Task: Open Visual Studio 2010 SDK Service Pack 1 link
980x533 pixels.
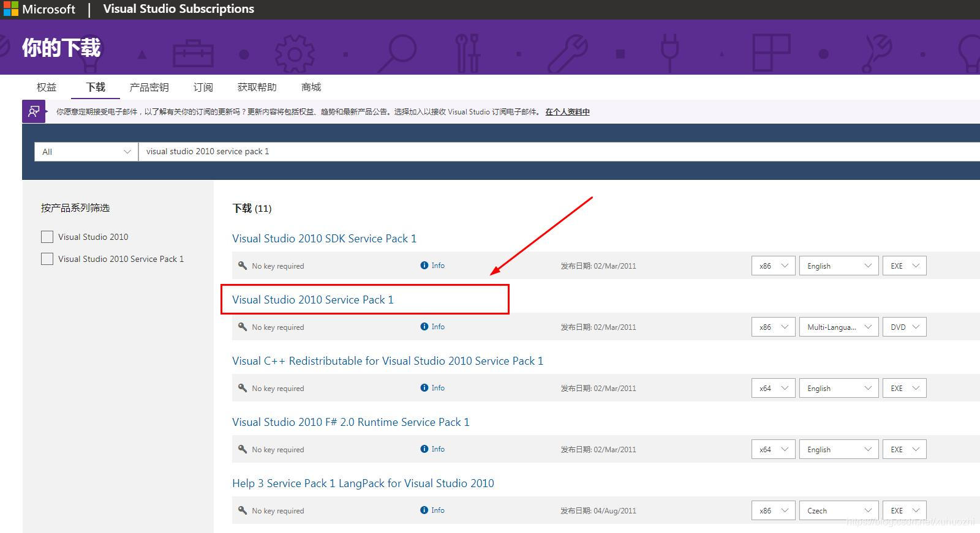Action: (x=324, y=239)
